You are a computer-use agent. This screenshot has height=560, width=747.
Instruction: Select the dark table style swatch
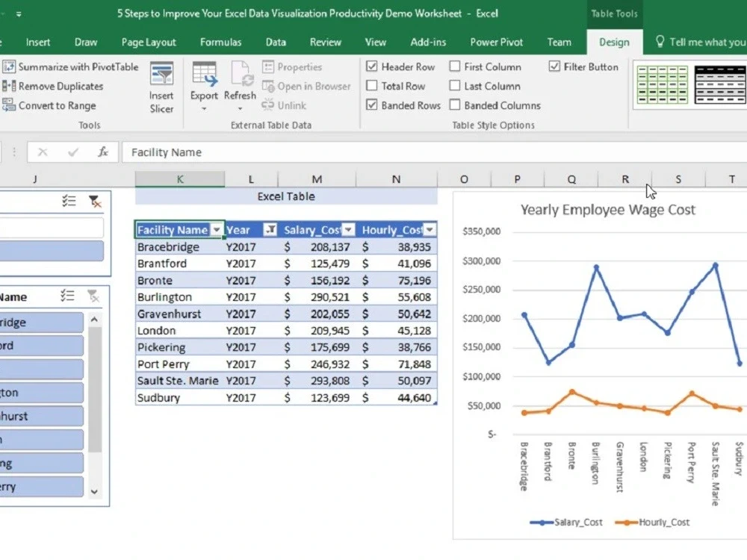coord(720,84)
